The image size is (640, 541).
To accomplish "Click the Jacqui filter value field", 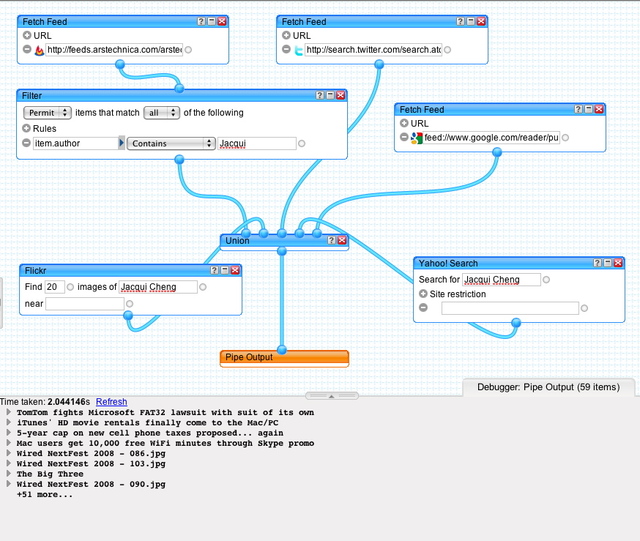I will tap(257, 143).
